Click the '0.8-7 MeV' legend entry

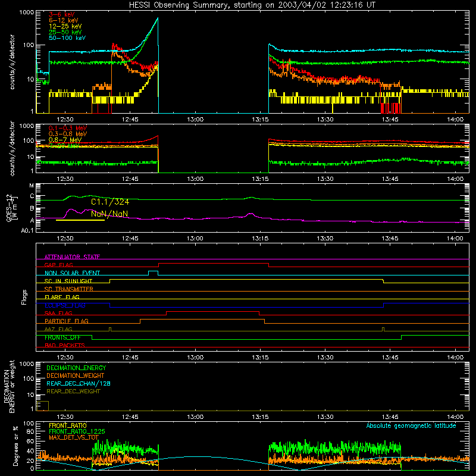tap(65, 140)
